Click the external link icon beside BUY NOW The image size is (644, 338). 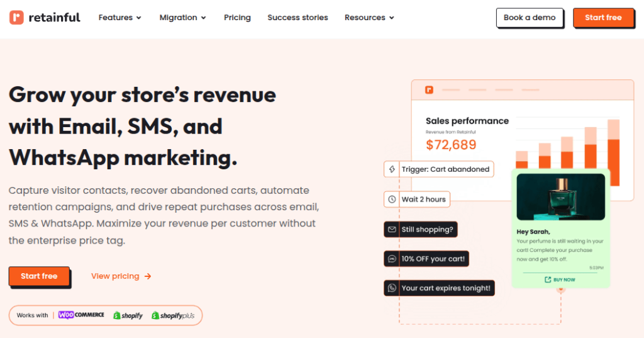point(548,279)
